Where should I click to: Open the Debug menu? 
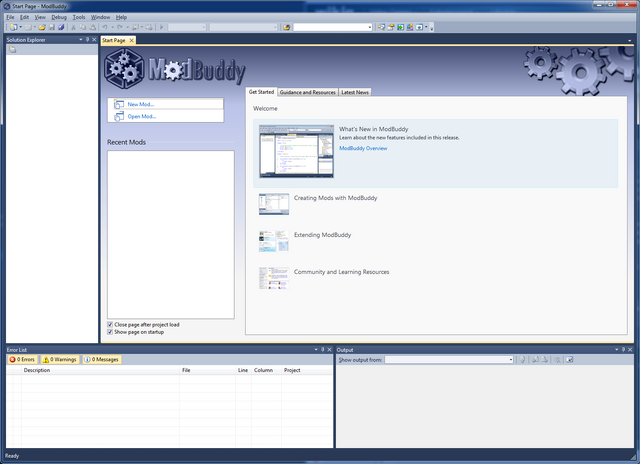[x=59, y=17]
